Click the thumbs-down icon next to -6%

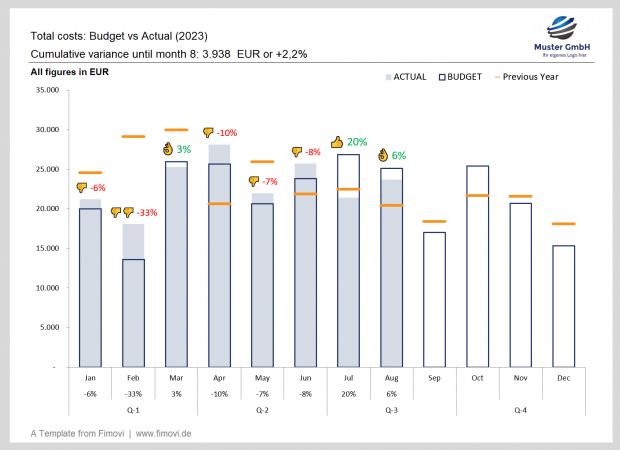[x=82, y=188]
